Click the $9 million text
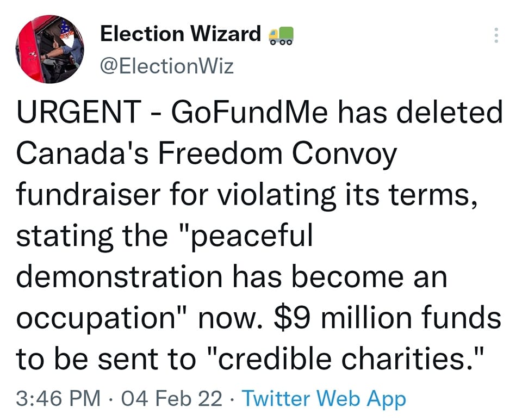 pos(344,317)
